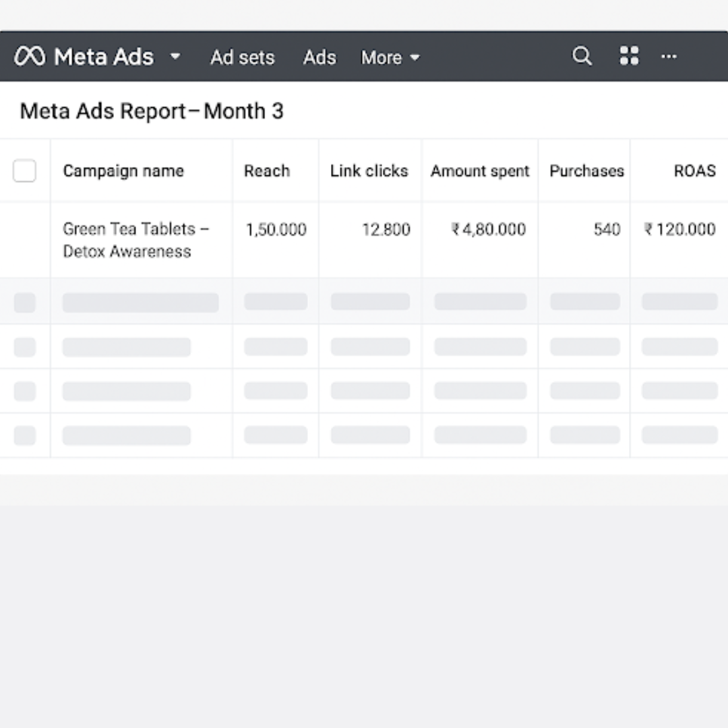Expand the More dropdown menu
This screenshot has height=728, width=728.
[x=390, y=57]
